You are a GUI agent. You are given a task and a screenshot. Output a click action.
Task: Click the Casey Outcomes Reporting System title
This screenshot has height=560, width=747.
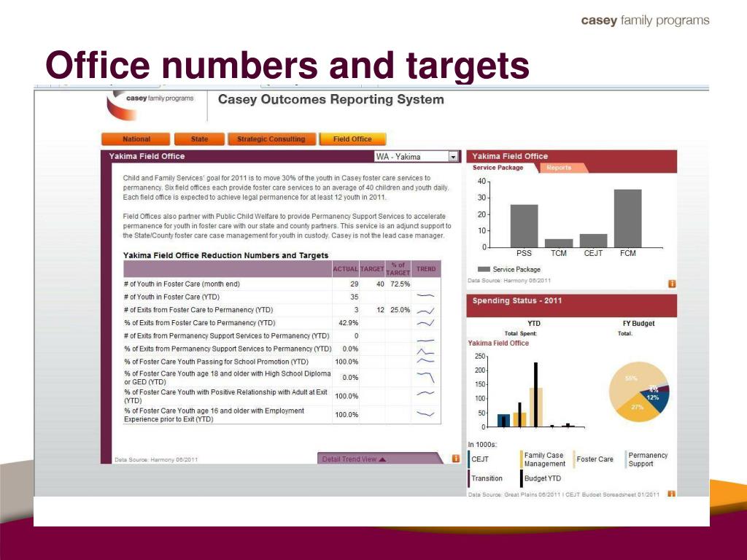[x=331, y=99]
